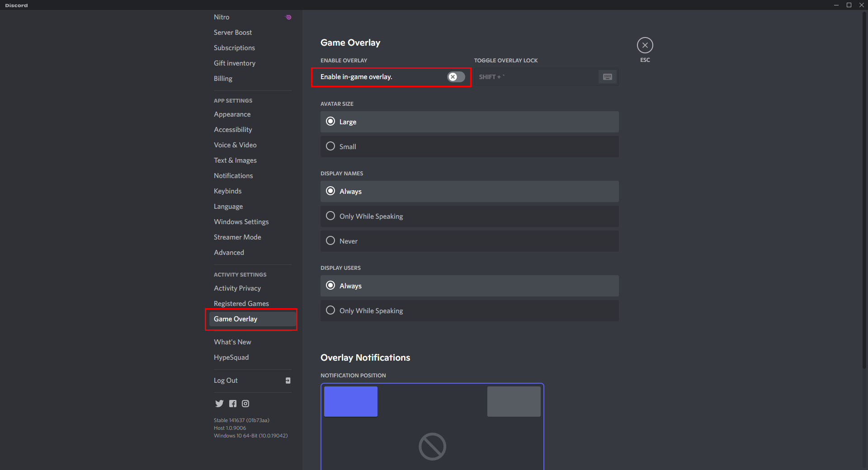
Task: Click the Nitro badge icon
Action: point(288,17)
